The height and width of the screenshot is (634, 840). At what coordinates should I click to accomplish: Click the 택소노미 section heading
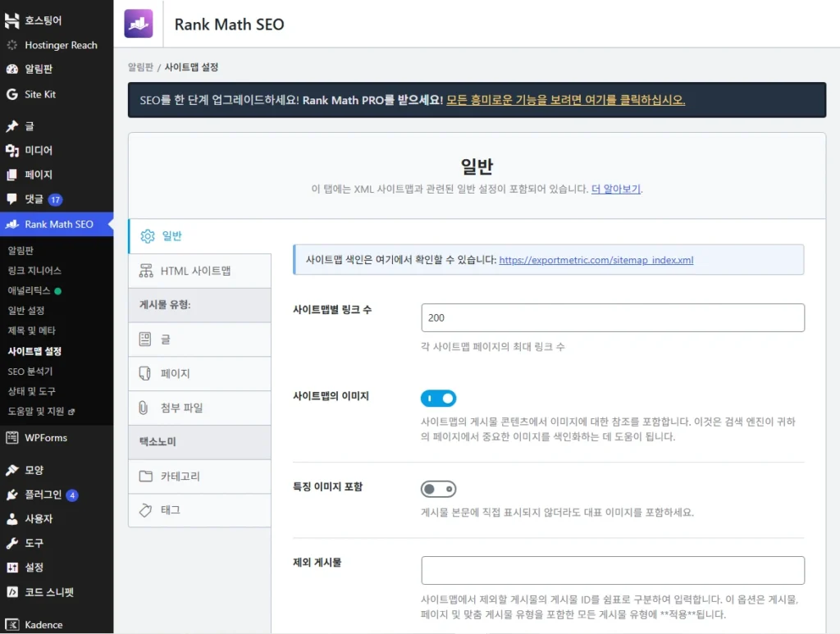click(157, 442)
